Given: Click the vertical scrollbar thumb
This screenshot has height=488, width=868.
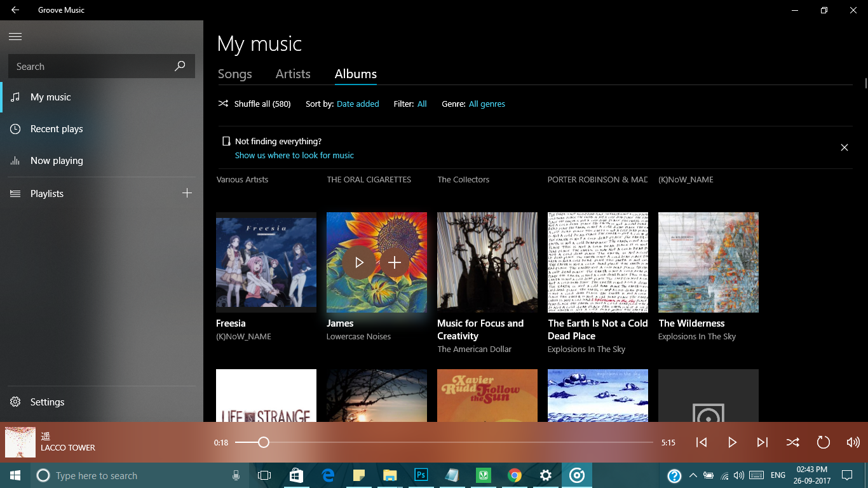Looking at the screenshot, I should click(865, 83).
